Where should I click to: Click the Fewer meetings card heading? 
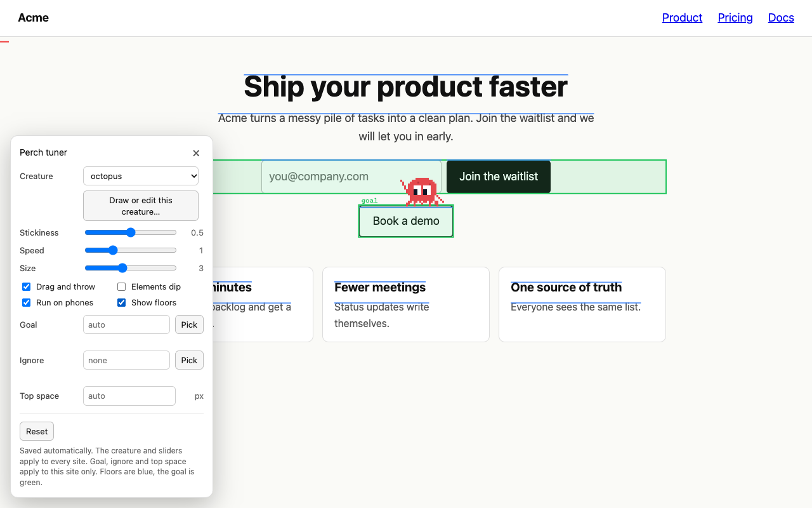point(380,288)
